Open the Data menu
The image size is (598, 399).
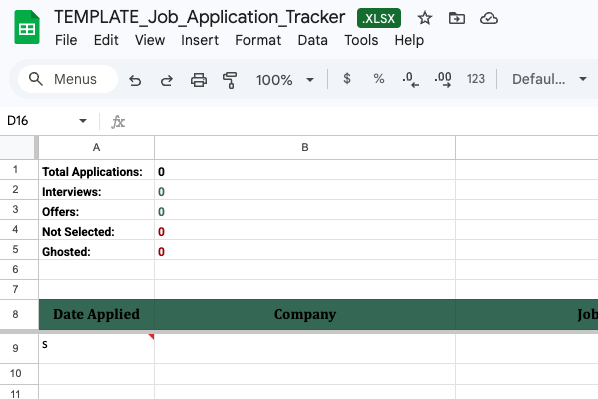(x=312, y=40)
